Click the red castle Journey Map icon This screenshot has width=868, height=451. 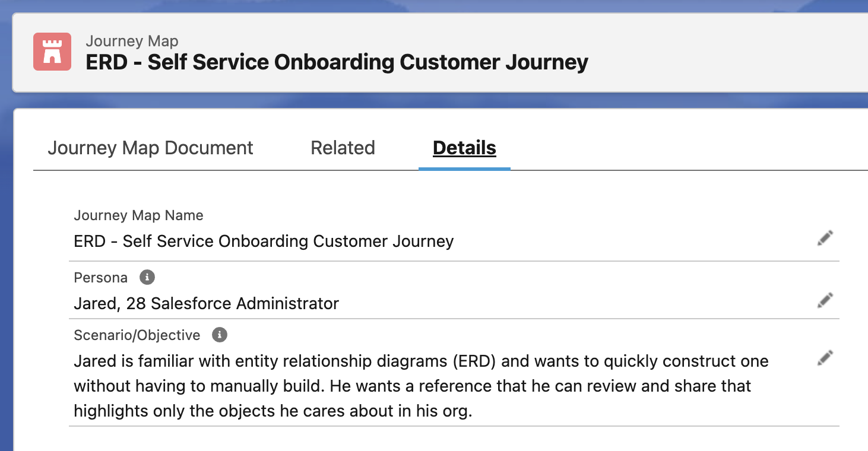pyautogui.click(x=52, y=52)
